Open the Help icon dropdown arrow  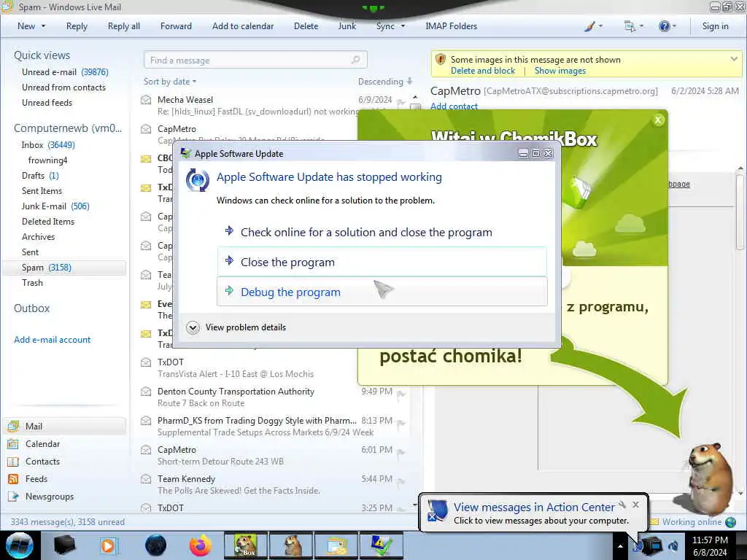[x=674, y=26]
